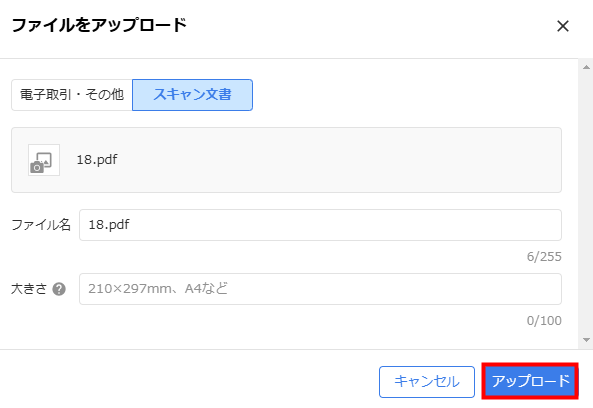Click the 大きさ label text
This screenshot has height=408, width=593.
tap(29, 289)
